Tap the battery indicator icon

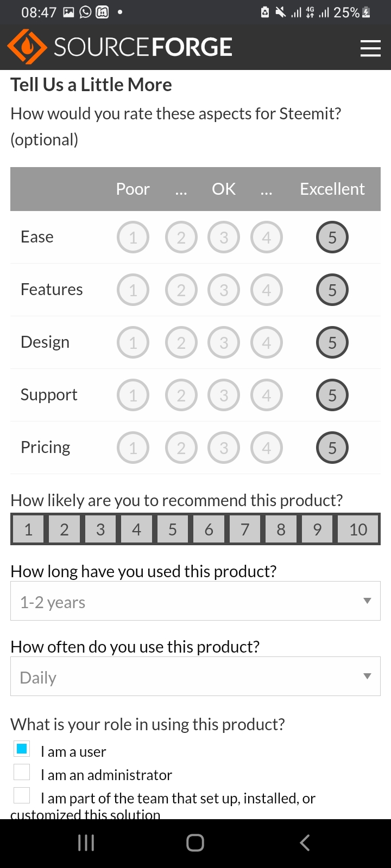(366, 12)
